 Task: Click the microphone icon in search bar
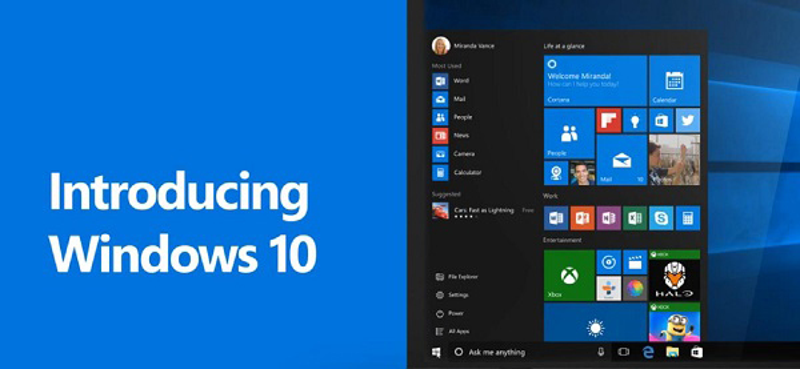[601, 352]
